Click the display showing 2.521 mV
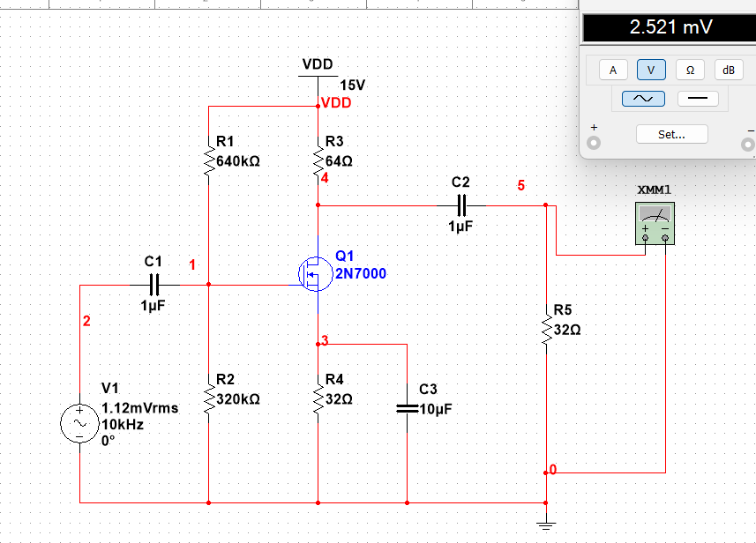 point(668,27)
